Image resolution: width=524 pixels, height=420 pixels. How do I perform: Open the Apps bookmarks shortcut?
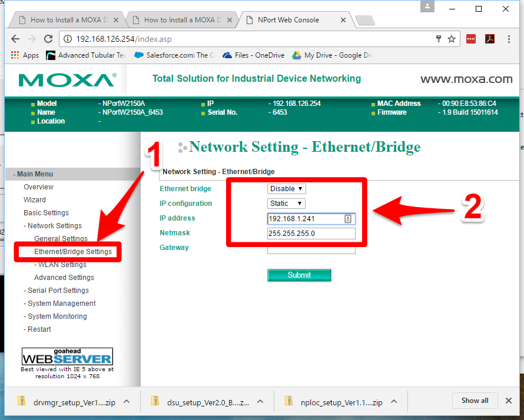pyautogui.click(x=25, y=55)
